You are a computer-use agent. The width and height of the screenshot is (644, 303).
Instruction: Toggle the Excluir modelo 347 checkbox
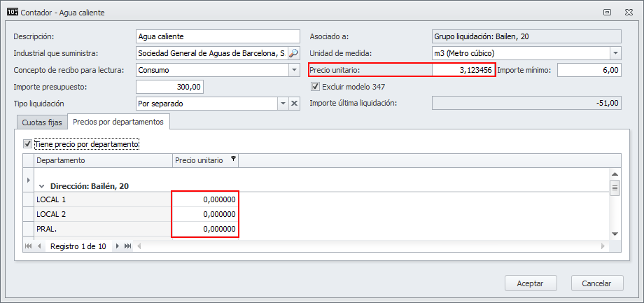(x=315, y=87)
